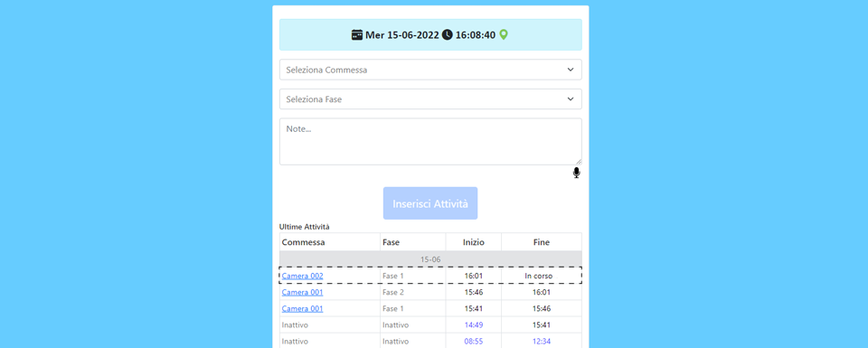This screenshot has height=348, width=868.
Task: Open the Seleziona Commessa dropdown
Action: (430, 70)
